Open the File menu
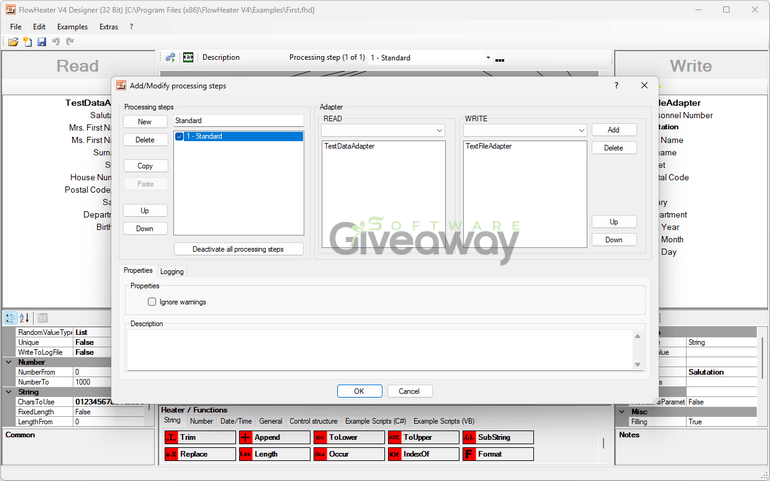The width and height of the screenshot is (770, 481). tap(16, 27)
